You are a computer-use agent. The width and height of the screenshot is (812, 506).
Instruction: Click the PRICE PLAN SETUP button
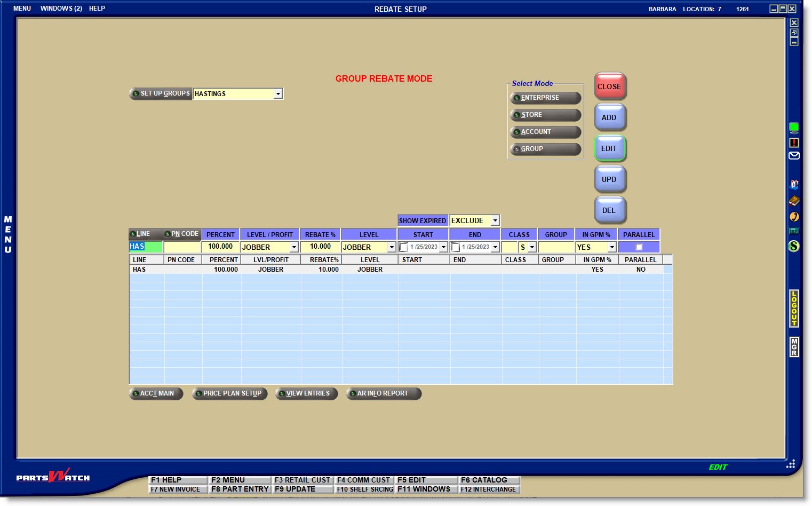[x=230, y=393]
